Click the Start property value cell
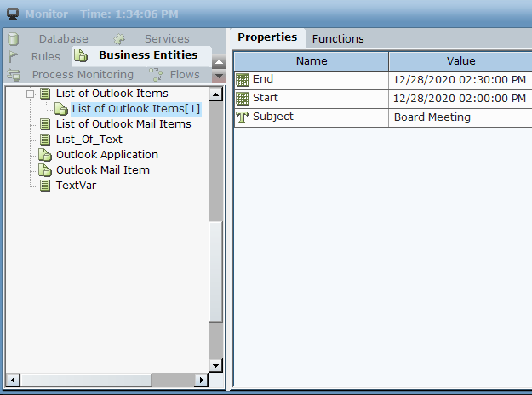532x395 pixels. pyautogui.click(x=460, y=99)
